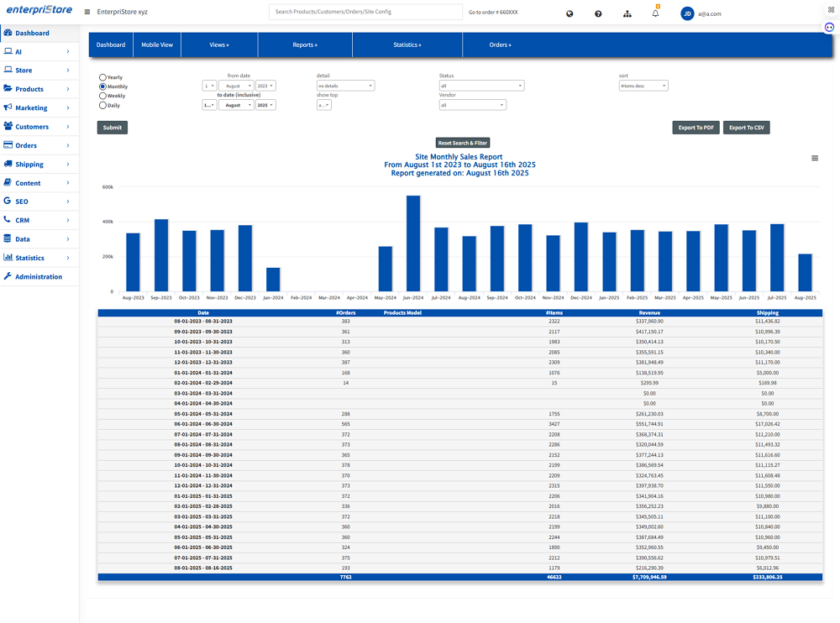Open the Dashboard tab in blue bar
The width and height of the screenshot is (840, 623).
[111, 45]
